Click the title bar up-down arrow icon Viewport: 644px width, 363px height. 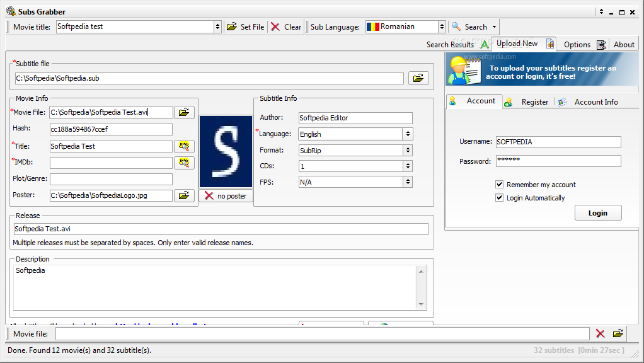click(601, 12)
